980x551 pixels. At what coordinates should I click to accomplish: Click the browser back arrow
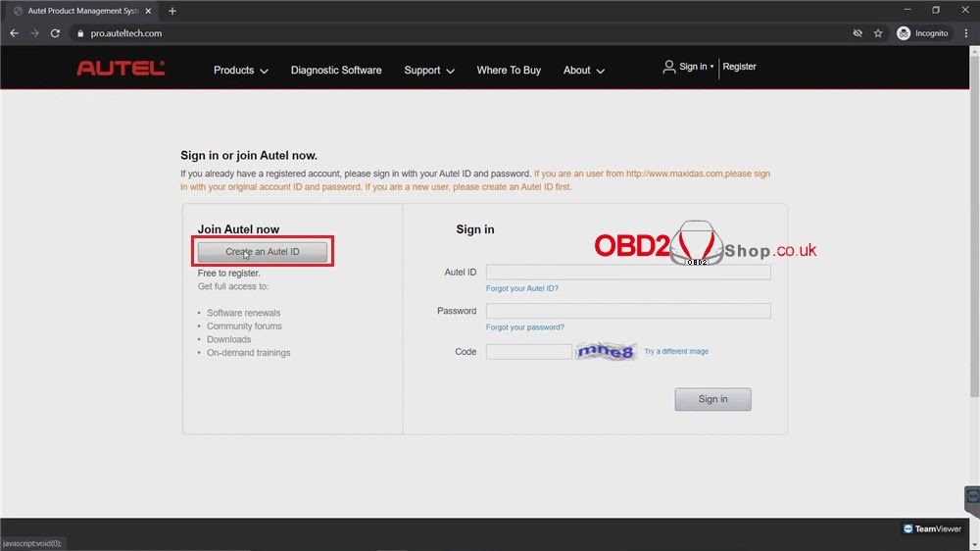point(14,33)
